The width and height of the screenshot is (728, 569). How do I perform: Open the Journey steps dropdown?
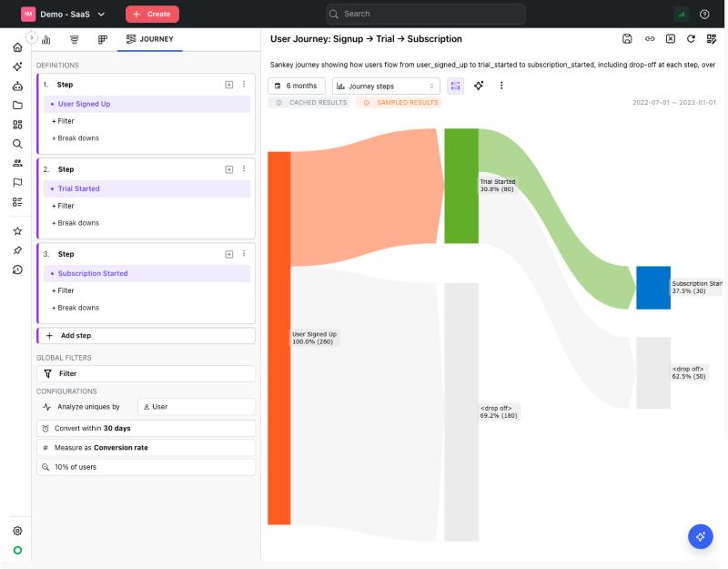click(x=386, y=86)
